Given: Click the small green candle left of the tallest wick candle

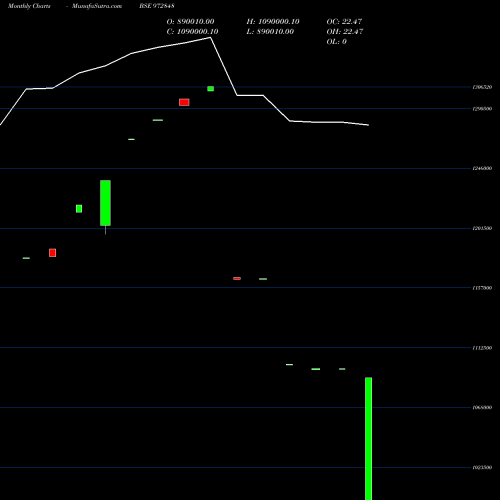Looking at the screenshot, I should coord(79,209).
